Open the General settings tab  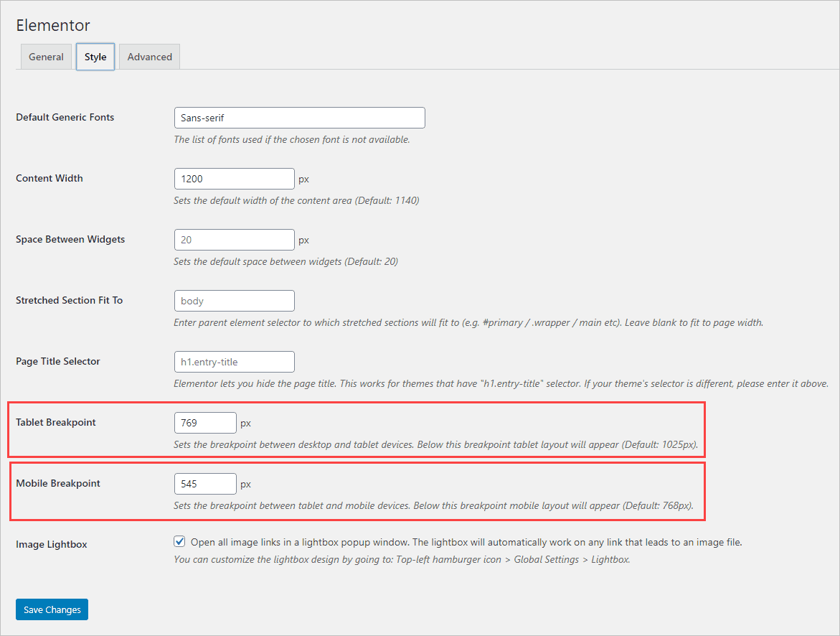(46, 57)
